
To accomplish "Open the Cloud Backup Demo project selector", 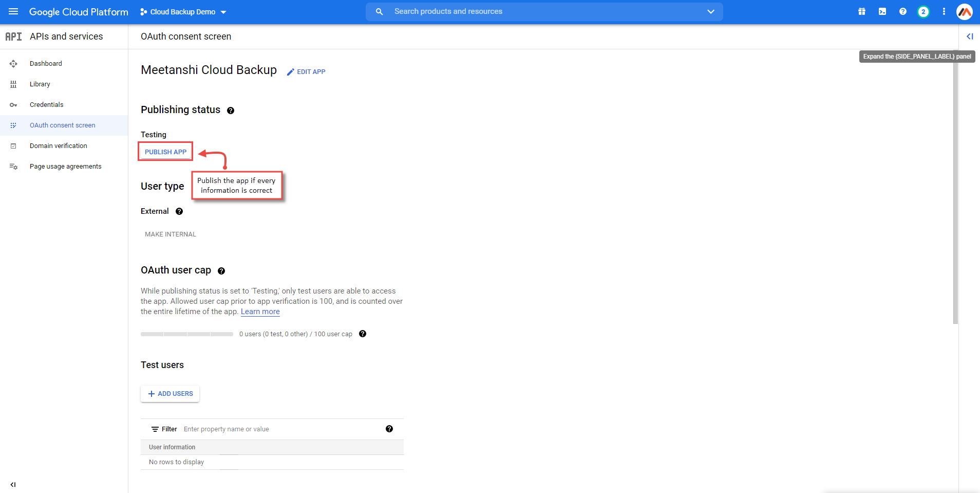I will tap(183, 12).
